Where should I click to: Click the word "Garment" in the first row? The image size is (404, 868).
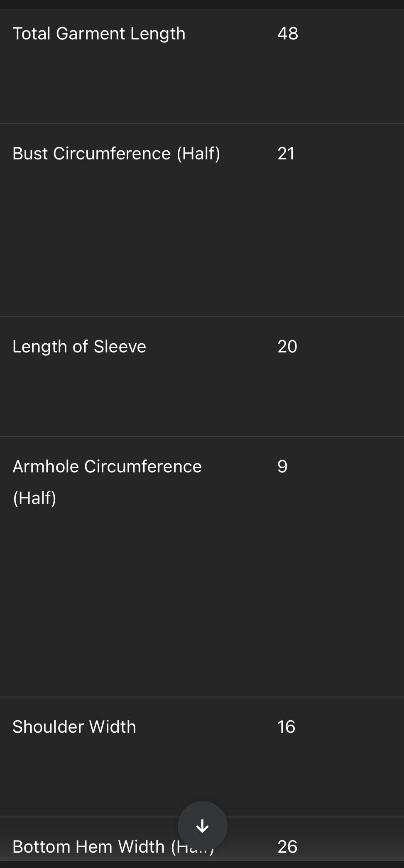point(91,34)
